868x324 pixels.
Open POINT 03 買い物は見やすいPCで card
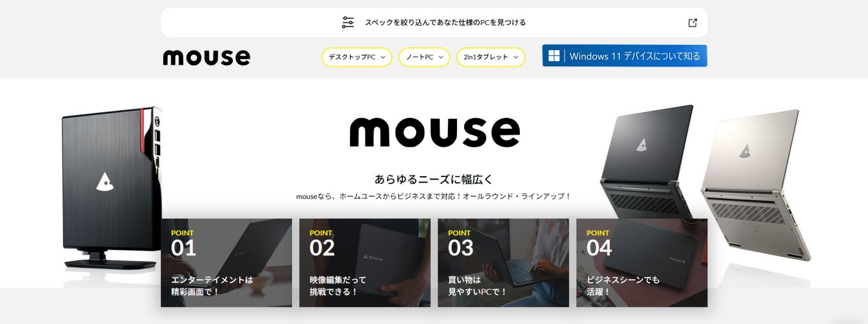[x=503, y=262]
